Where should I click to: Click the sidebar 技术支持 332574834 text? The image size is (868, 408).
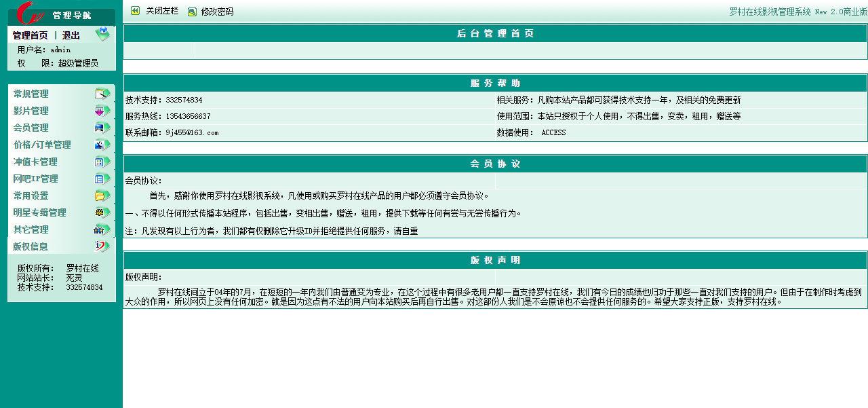[x=60, y=287]
